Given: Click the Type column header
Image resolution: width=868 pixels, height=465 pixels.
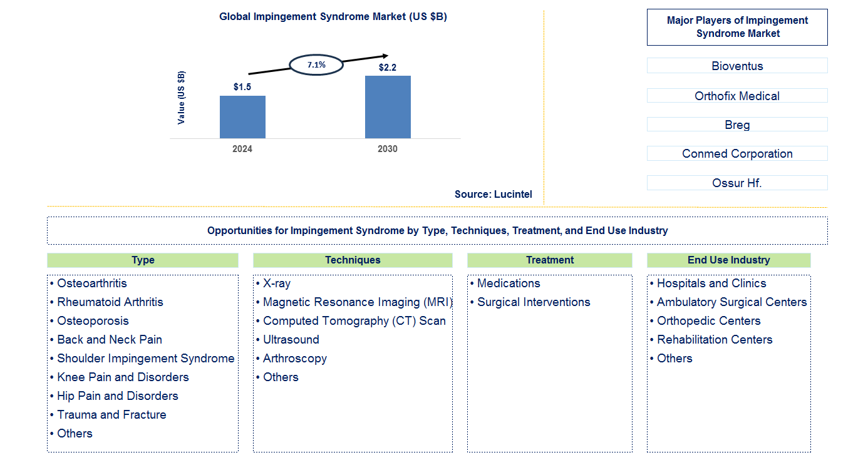Looking at the screenshot, I should pyautogui.click(x=143, y=260).
